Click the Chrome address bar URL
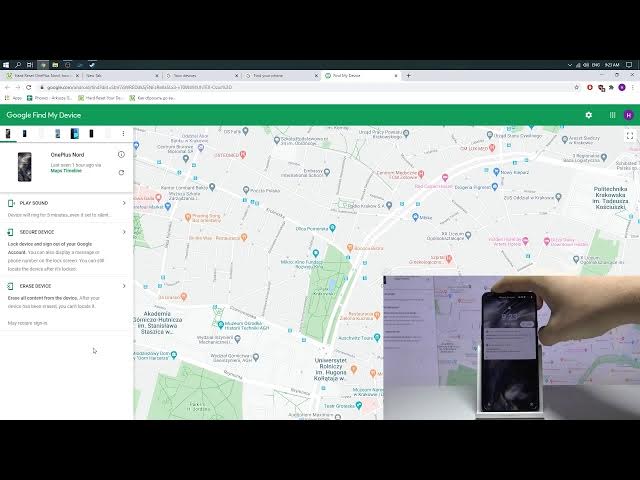The height and width of the screenshot is (480, 640). click(139, 87)
